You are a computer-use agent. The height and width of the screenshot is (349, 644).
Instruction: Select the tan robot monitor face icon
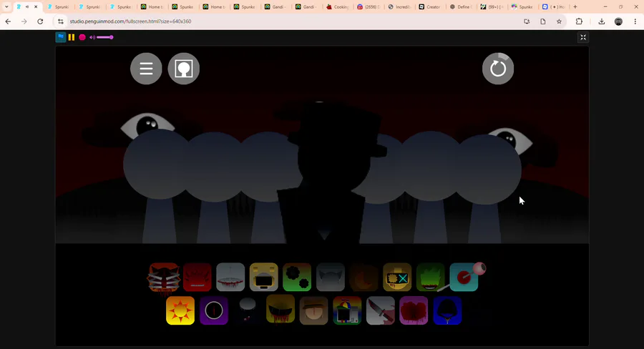point(263,277)
